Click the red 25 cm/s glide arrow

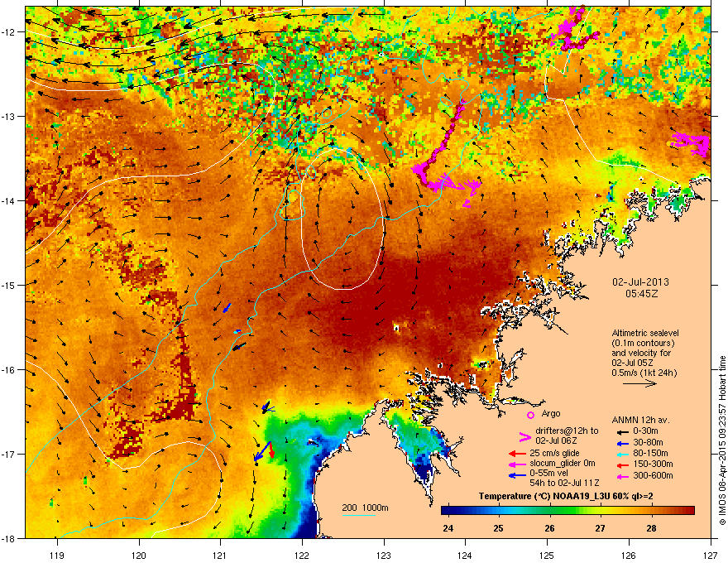pos(517,454)
